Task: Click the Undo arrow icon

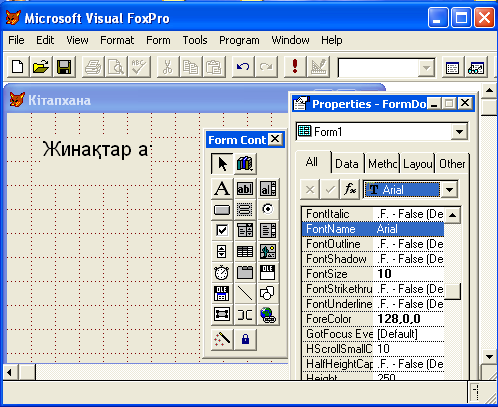Action: (243, 67)
